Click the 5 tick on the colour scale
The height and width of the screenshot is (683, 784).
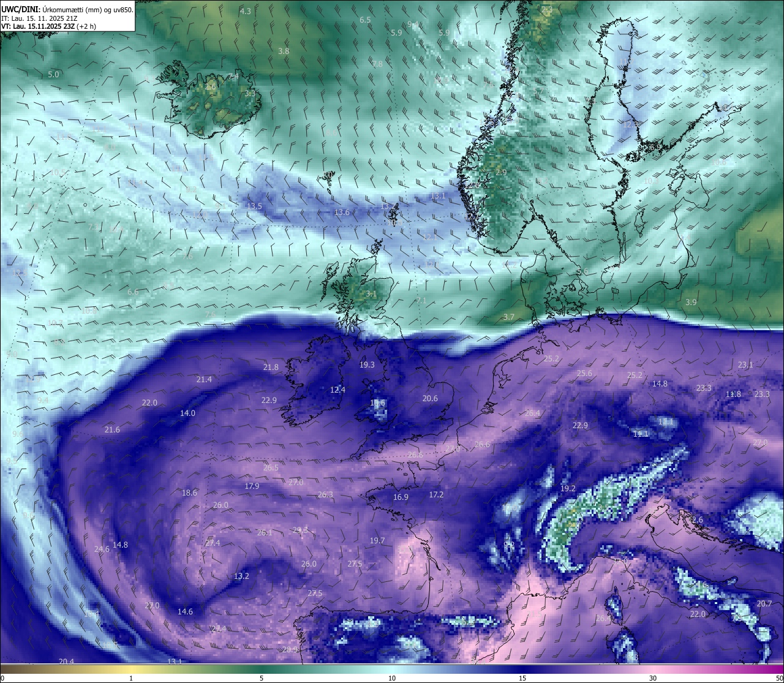point(262,678)
